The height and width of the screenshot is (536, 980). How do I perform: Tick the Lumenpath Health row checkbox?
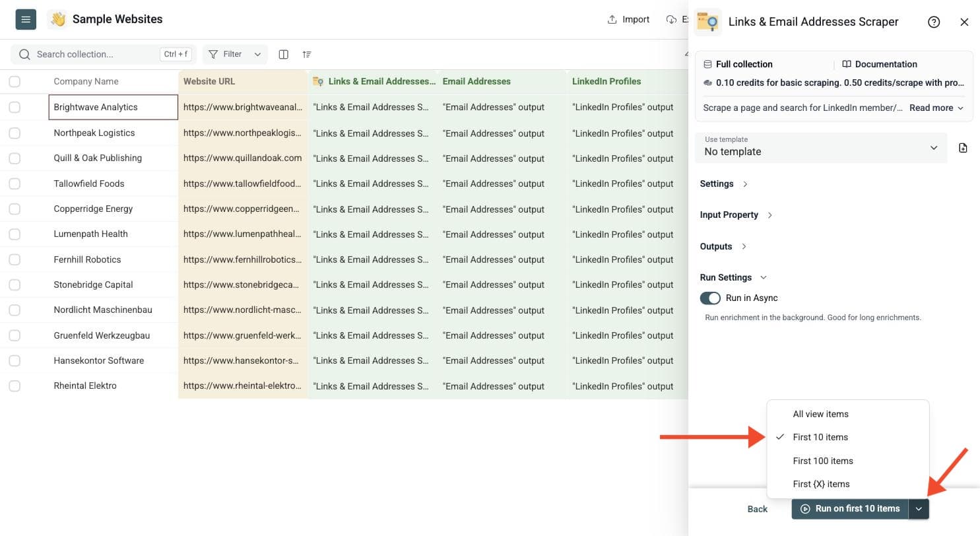coord(15,234)
